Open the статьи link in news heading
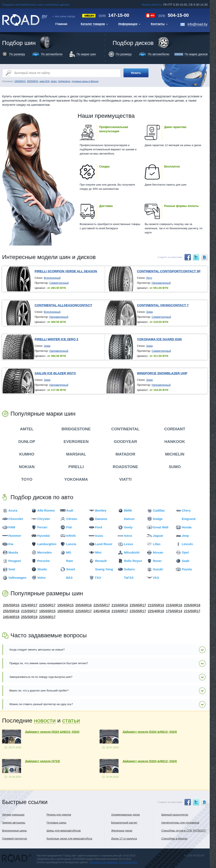Image resolution: width=216 pixels, height=868 pixels. [x=71, y=721]
